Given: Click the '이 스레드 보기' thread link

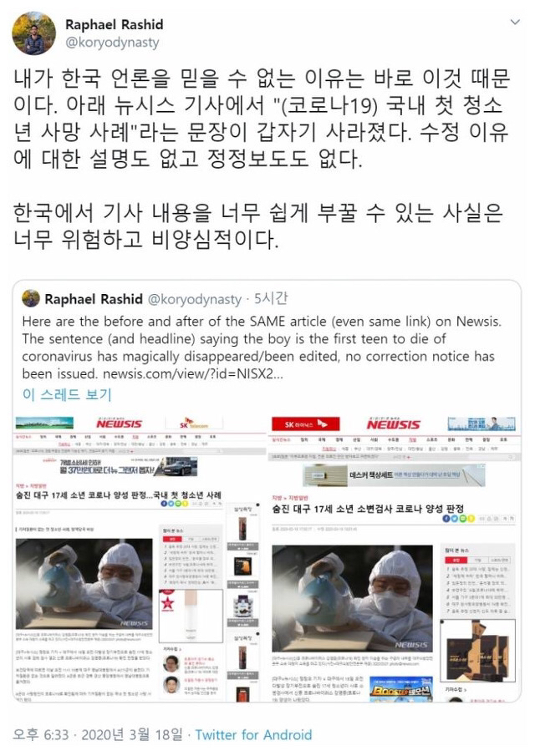Looking at the screenshot, I should coord(67,394).
